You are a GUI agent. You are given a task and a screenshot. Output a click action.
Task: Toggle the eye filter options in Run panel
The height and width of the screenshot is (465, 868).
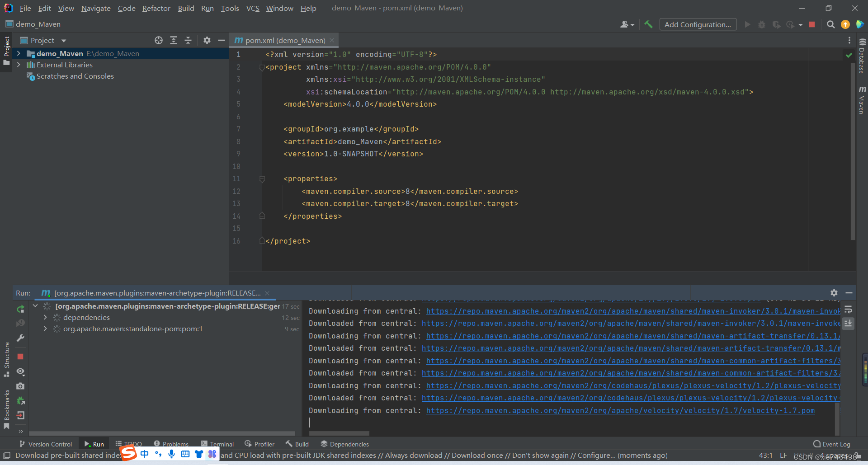[x=20, y=371]
